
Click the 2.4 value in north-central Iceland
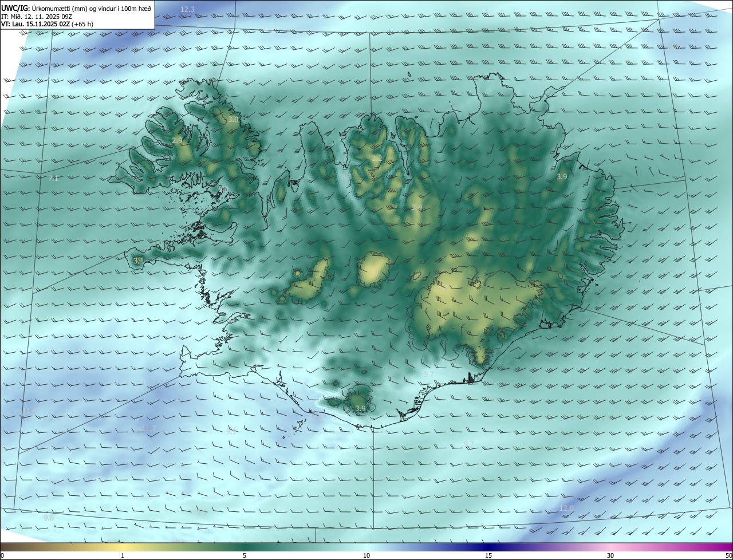(416, 208)
